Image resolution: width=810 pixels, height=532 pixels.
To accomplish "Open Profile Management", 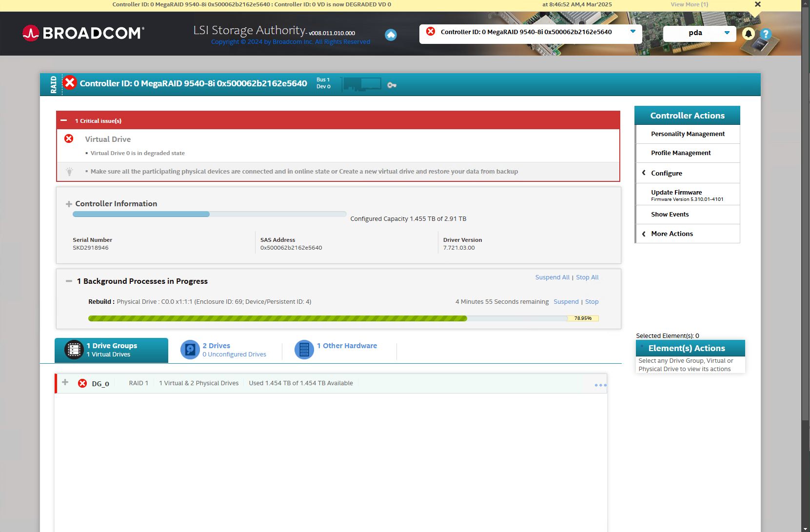I will click(x=688, y=153).
